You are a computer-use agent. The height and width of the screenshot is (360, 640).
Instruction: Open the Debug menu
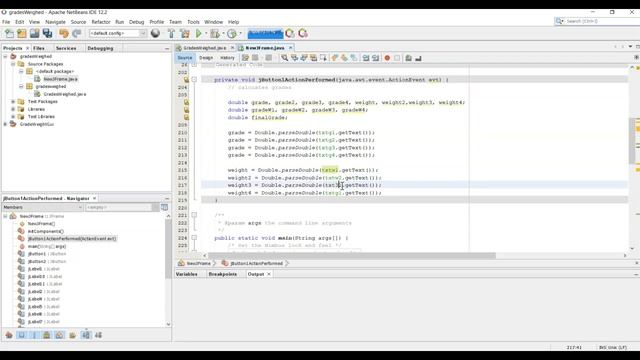[x=137, y=22]
